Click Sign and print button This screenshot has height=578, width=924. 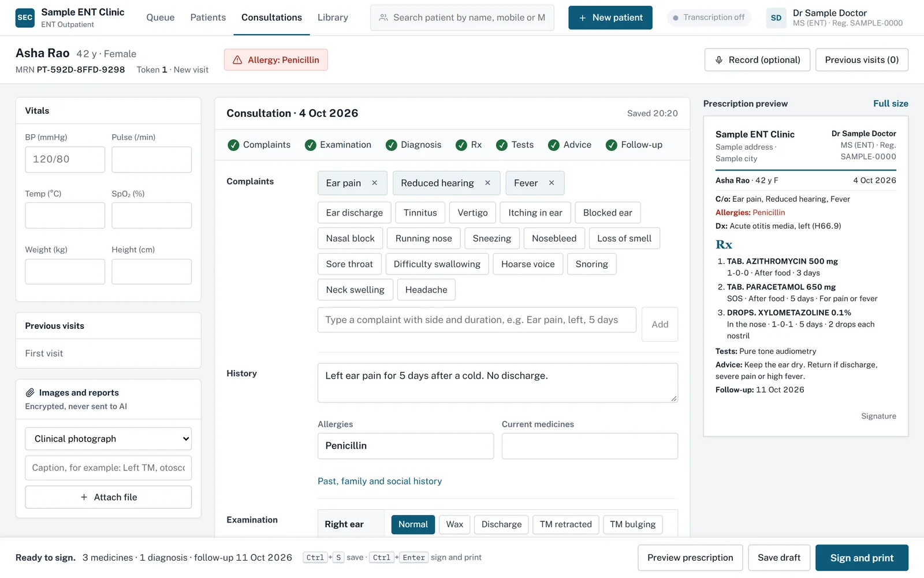tap(862, 558)
